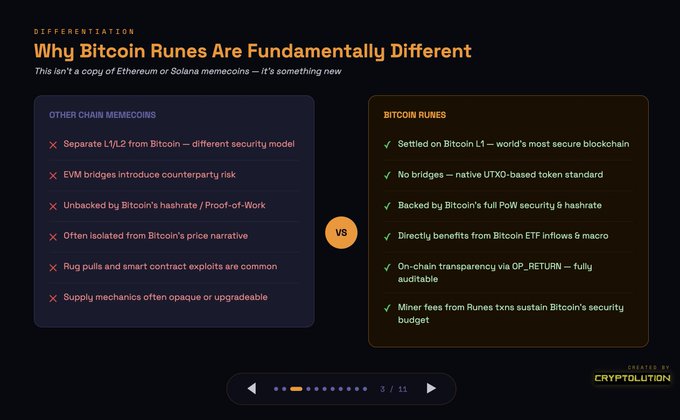
Task: Jump to the first slide dot
Action: tap(276, 389)
